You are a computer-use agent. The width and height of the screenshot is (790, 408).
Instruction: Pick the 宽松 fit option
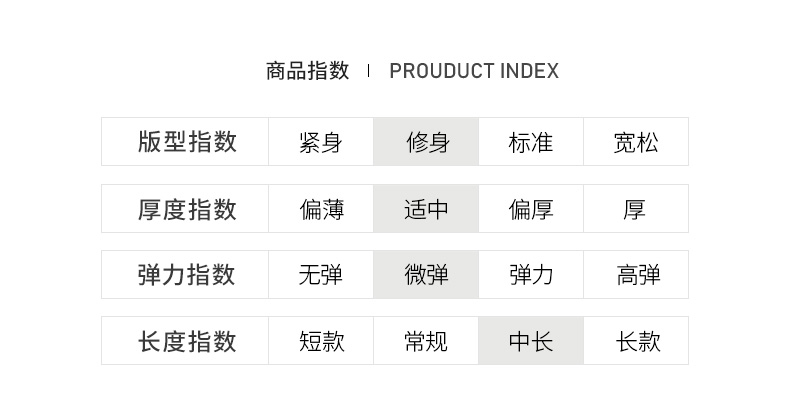click(x=635, y=142)
